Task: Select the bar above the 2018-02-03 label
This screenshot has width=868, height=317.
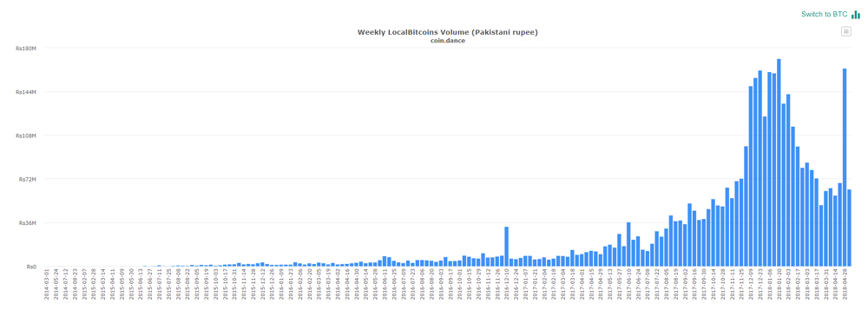Action: 788,180
